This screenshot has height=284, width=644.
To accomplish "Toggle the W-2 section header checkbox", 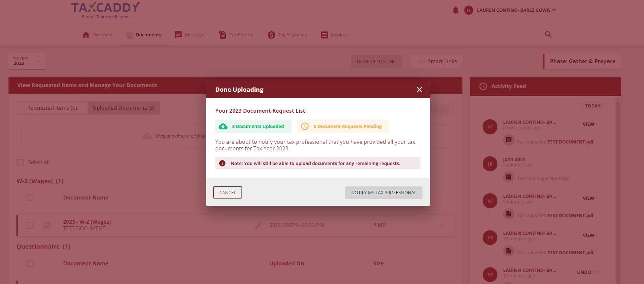I will [x=30, y=198].
